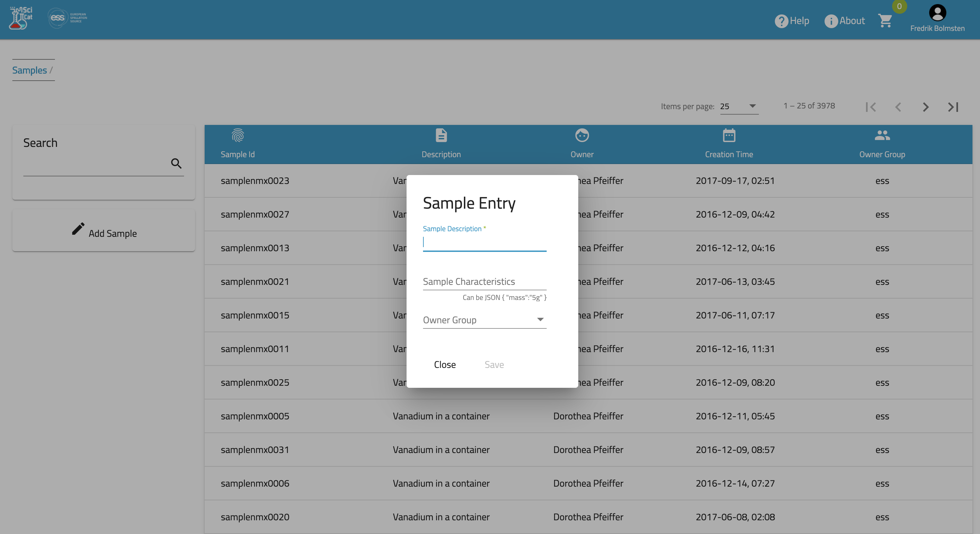This screenshot has height=534, width=980.
Task: Sort by Owner Group column header
Action: click(882, 154)
